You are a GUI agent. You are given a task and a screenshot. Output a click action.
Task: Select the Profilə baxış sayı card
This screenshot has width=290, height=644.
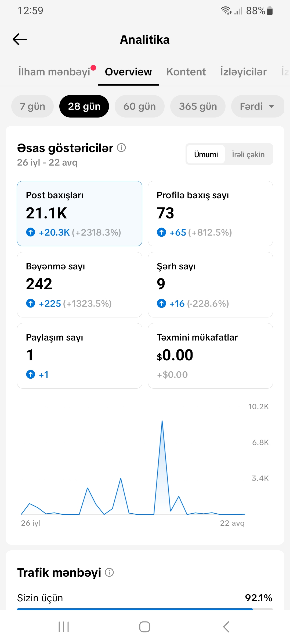[211, 214]
